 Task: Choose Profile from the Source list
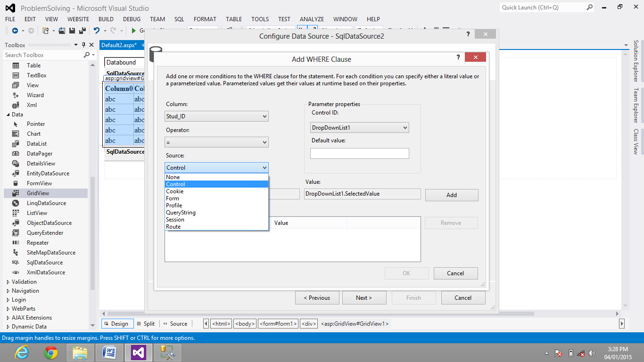click(216, 206)
